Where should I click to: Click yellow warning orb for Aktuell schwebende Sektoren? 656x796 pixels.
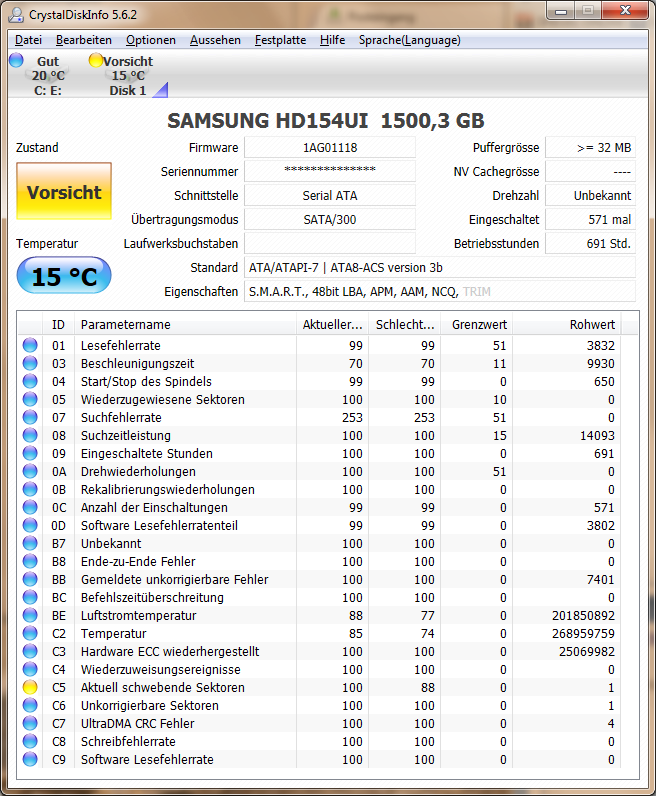point(30,688)
